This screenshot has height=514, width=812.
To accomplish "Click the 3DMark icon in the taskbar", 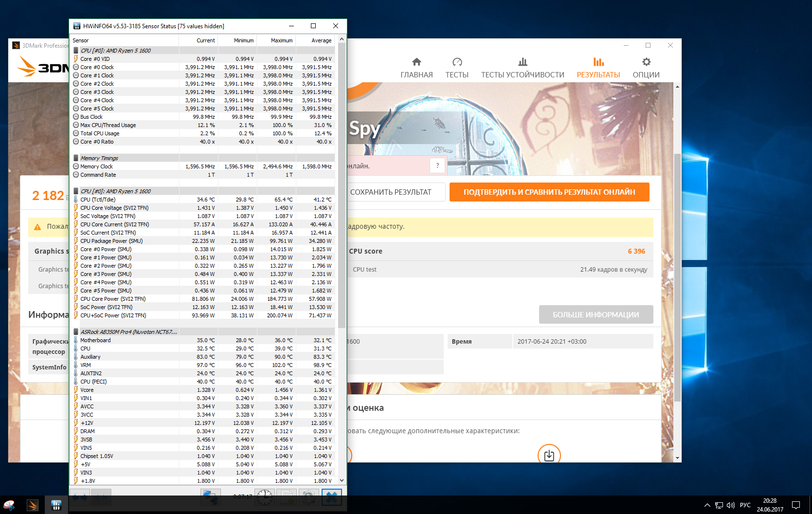I will tap(33, 505).
